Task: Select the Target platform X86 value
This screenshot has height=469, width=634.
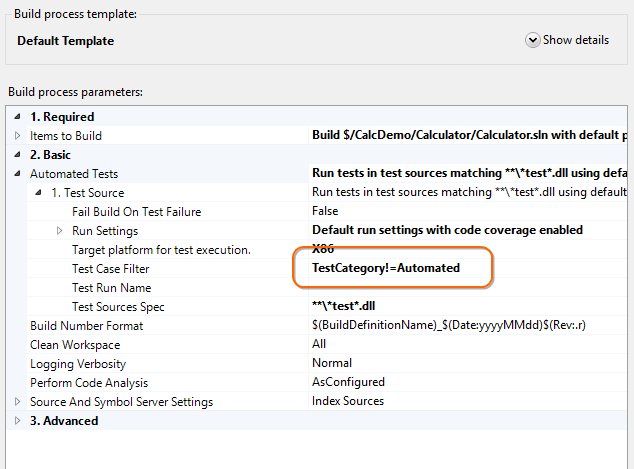Action: 323,250
